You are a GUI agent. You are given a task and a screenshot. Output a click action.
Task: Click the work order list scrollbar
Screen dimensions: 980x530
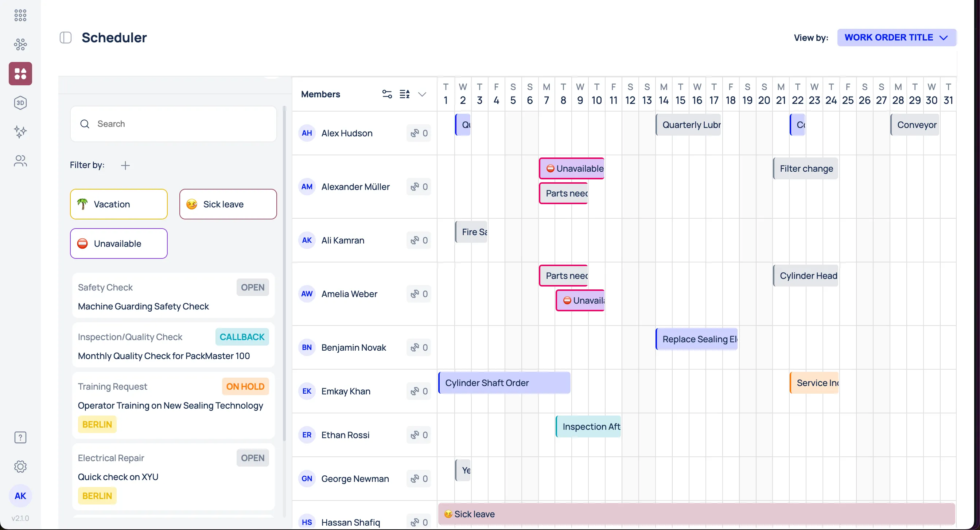point(284,274)
